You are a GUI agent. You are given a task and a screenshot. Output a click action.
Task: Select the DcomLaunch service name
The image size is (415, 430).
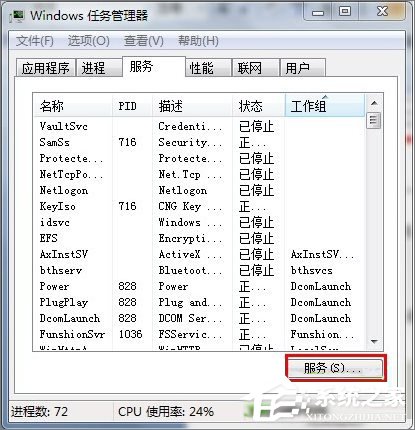(x=70, y=318)
